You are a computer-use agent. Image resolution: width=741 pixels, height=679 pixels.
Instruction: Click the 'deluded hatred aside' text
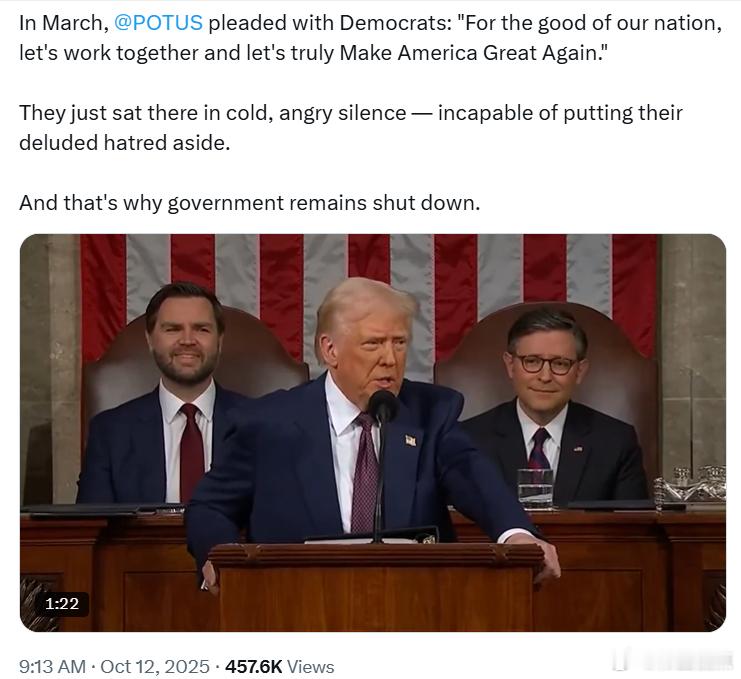(124, 143)
